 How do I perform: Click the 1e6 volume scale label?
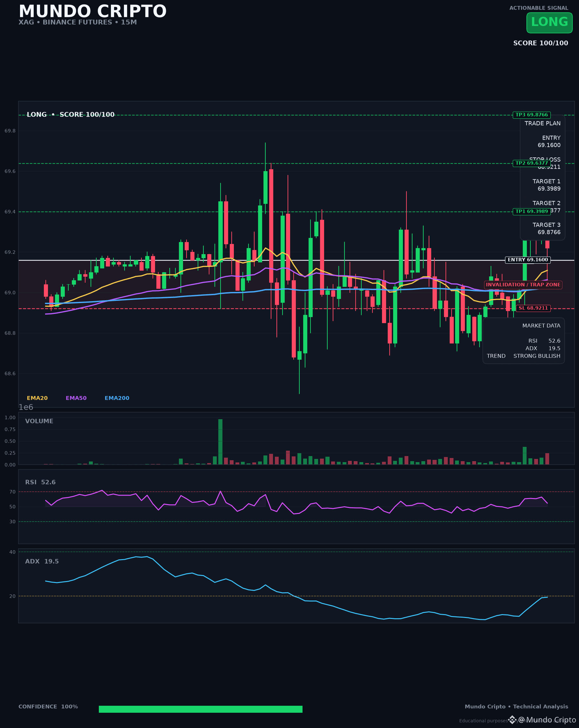pyautogui.click(x=26, y=407)
